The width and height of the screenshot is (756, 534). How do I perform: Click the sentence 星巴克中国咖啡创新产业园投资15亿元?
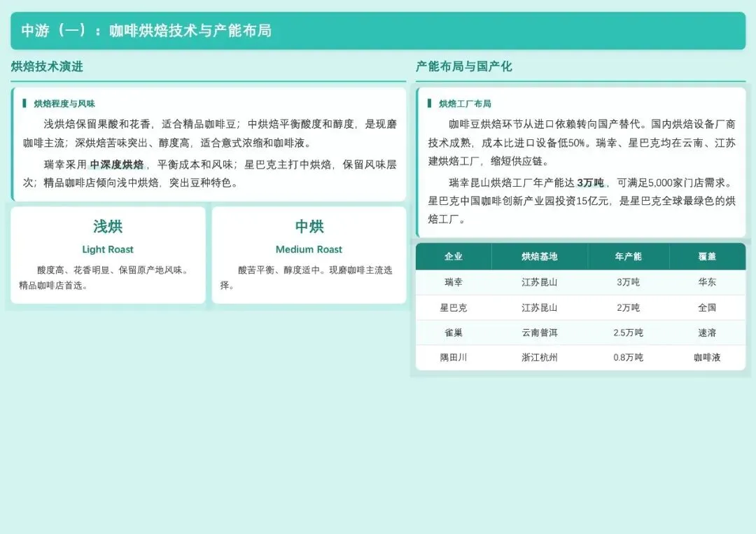[x=518, y=201]
